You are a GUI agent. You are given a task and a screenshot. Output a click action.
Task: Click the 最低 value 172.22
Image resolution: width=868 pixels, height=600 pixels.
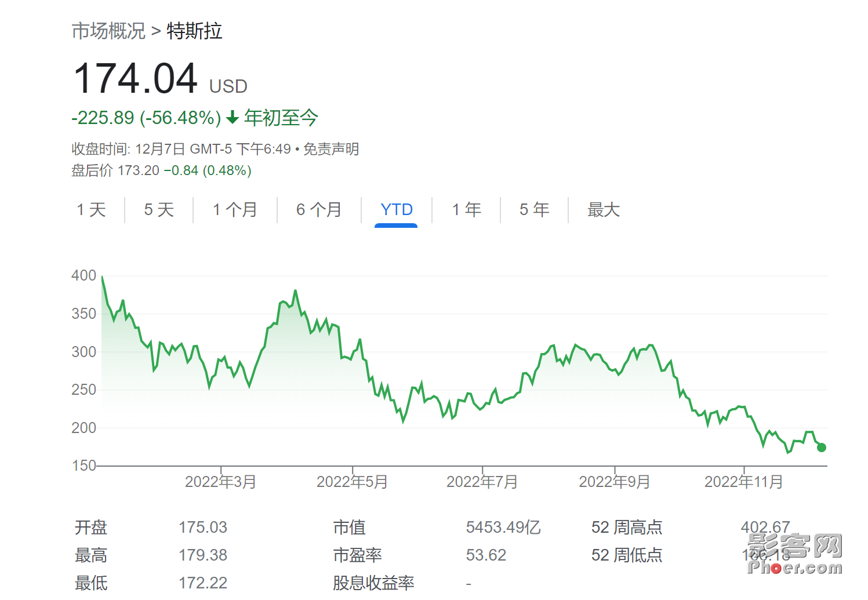coord(203,583)
